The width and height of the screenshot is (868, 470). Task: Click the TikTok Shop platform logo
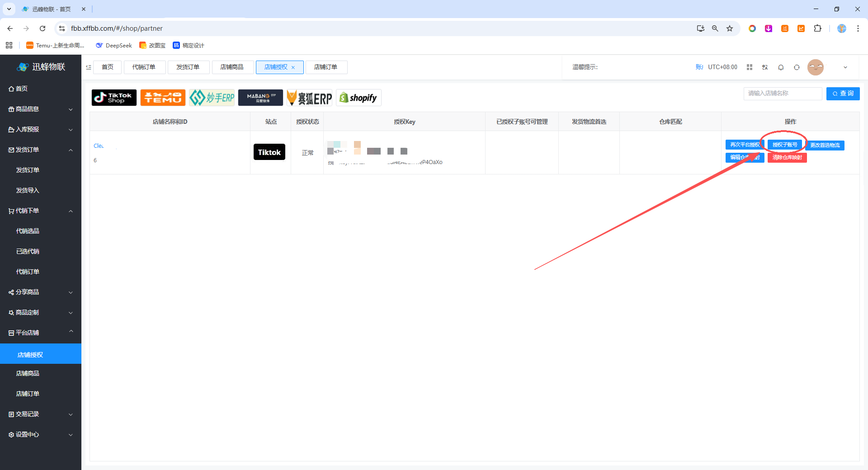pos(114,98)
